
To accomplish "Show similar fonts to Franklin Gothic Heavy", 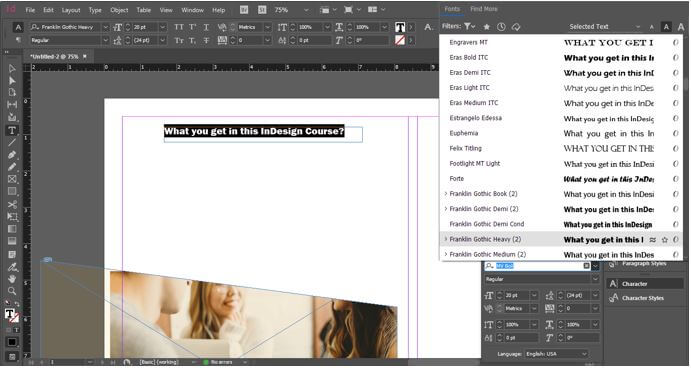I will pyautogui.click(x=653, y=240).
